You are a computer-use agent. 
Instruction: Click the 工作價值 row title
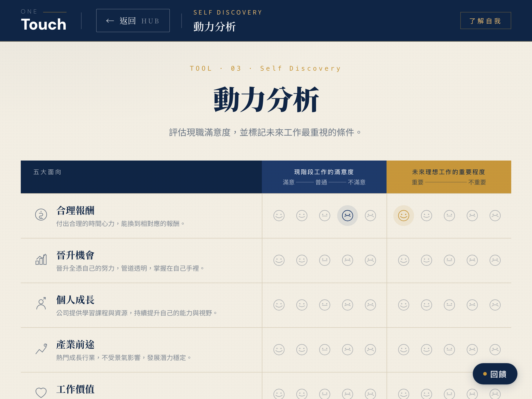point(75,389)
